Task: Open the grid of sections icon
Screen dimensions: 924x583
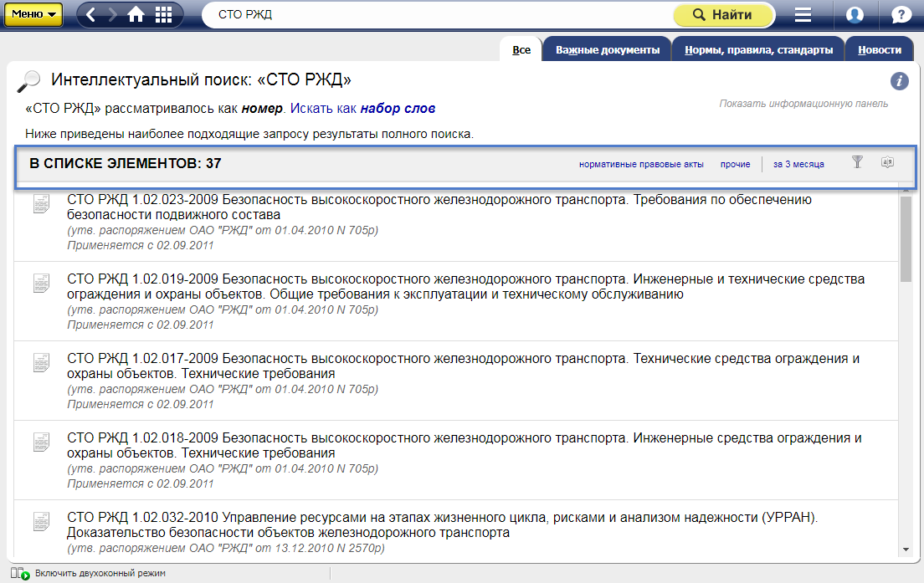Action: click(164, 14)
